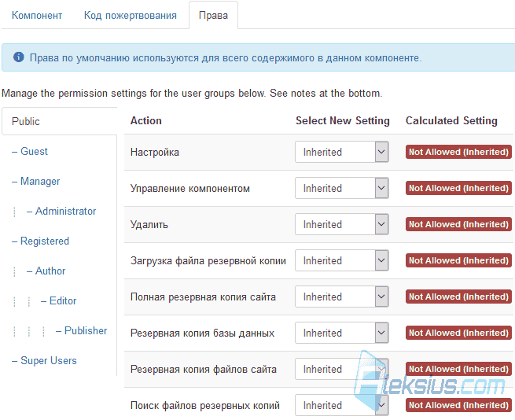Click the Резервная копия файлов сайта label
515x420 pixels.
(x=204, y=369)
